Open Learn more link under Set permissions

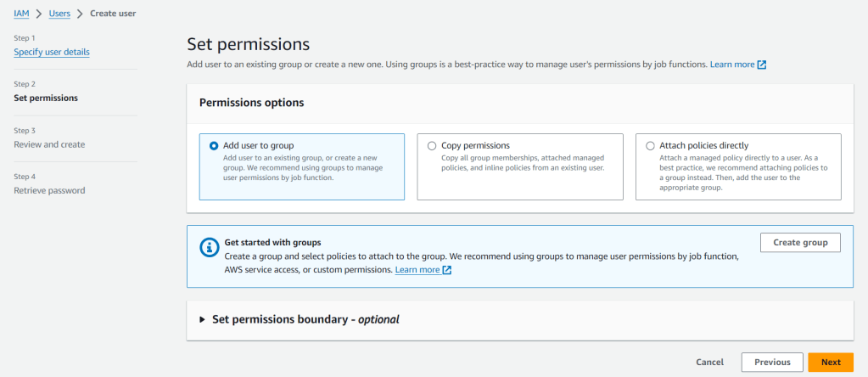pyautogui.click(x=732, y=65)
